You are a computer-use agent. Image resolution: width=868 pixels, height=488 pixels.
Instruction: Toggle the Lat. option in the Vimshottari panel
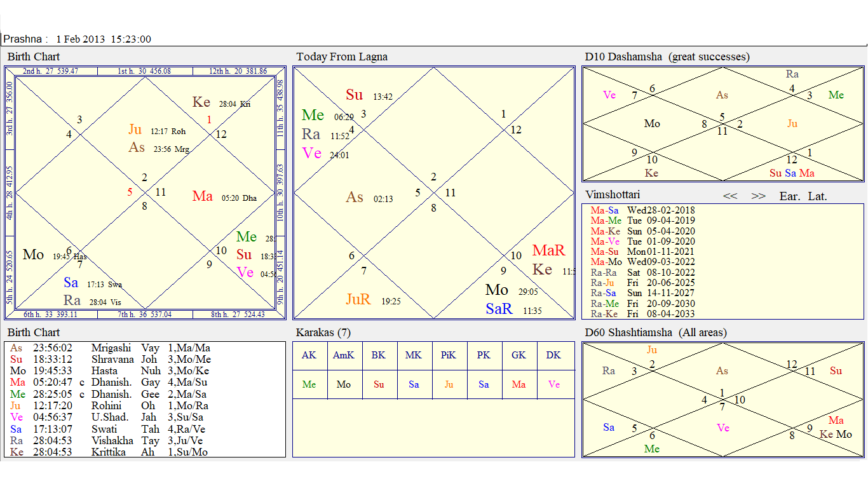point(818,196)
